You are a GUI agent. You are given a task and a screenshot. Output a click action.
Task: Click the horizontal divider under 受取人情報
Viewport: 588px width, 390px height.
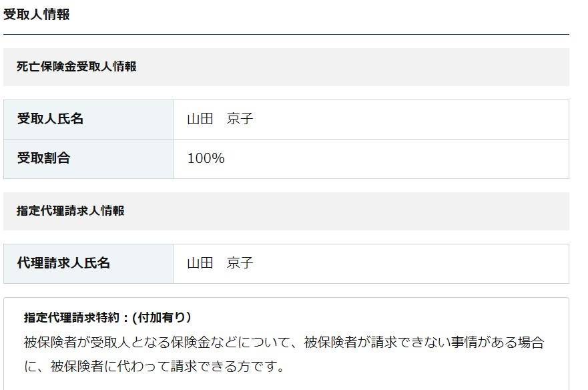tap(286, 34)
